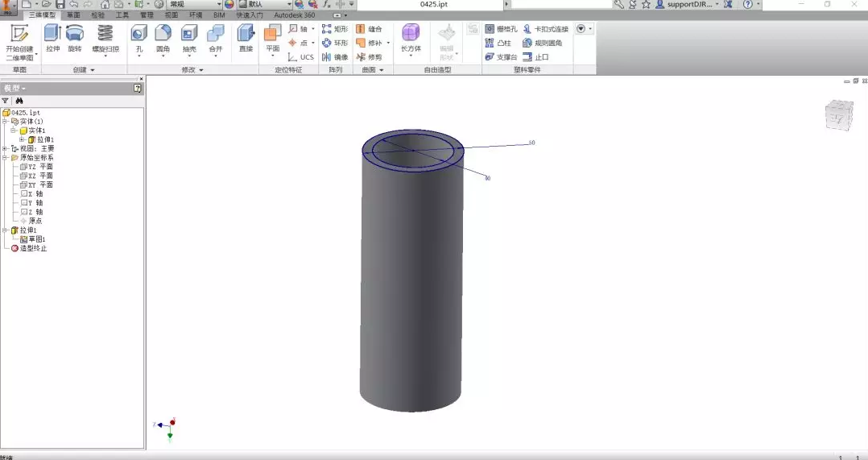This screenshot has height=460, width=868.
Task: Click the Undo arrow in quick access toolbar
Action: (73, 4)
